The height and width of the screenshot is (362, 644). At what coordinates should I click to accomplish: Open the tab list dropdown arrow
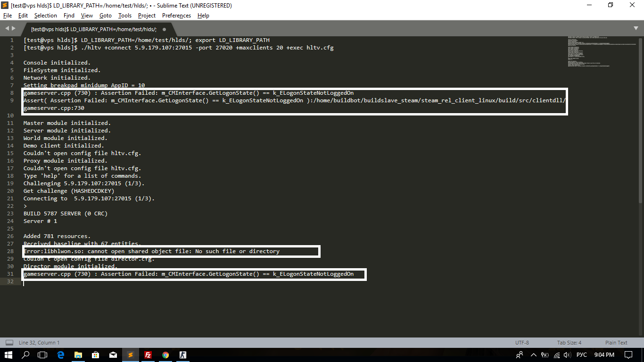pos(636,28)
